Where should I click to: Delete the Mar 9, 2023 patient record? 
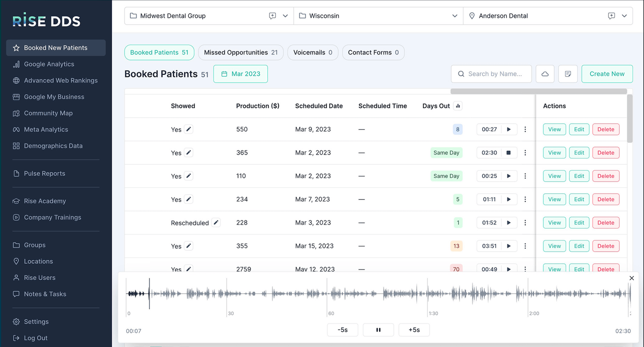(606, 129)
